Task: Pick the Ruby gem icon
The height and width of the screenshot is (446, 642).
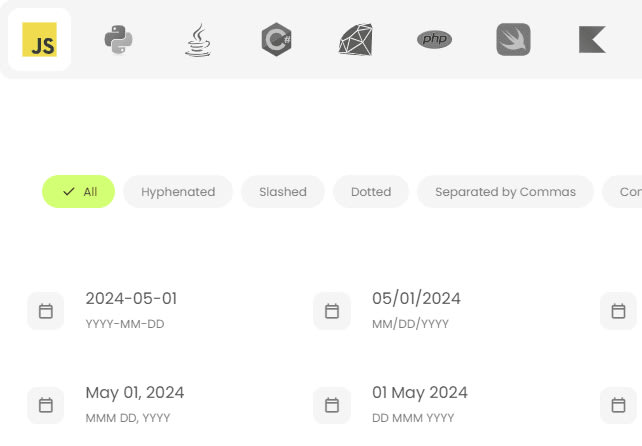Action: pos(355,40)
